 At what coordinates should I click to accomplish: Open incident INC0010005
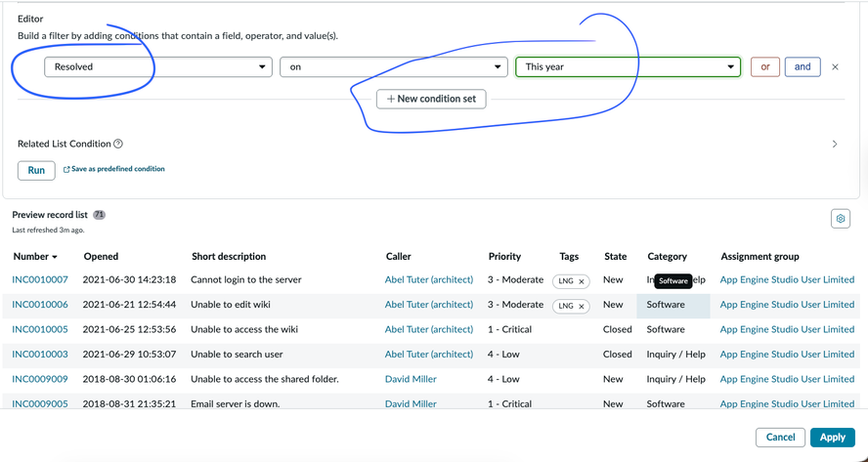40,329
